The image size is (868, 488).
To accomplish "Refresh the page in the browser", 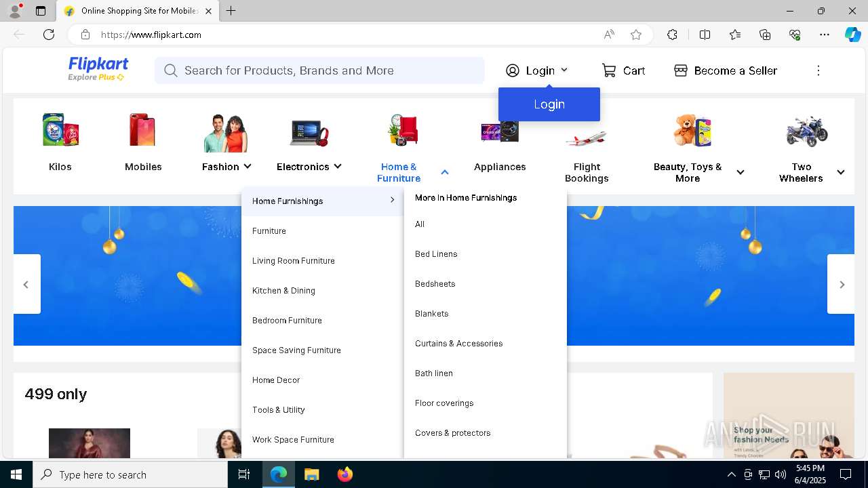I will pos(49,35).
